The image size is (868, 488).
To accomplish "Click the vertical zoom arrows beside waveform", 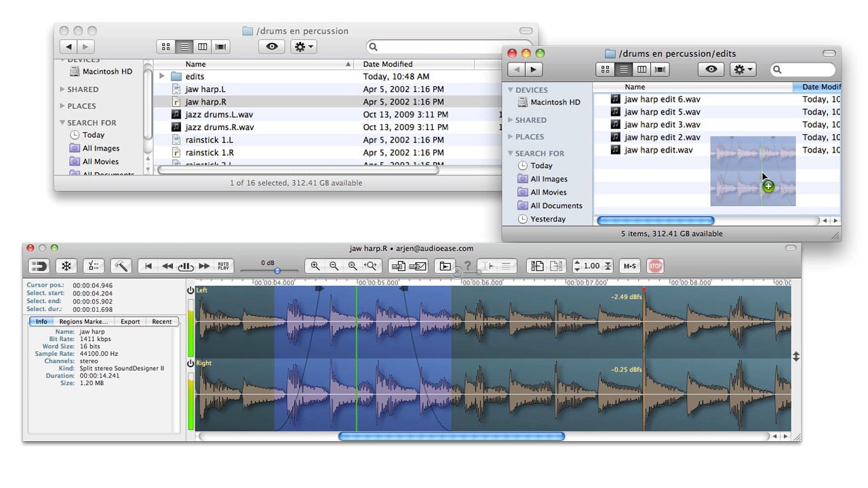I will point(796,356).
